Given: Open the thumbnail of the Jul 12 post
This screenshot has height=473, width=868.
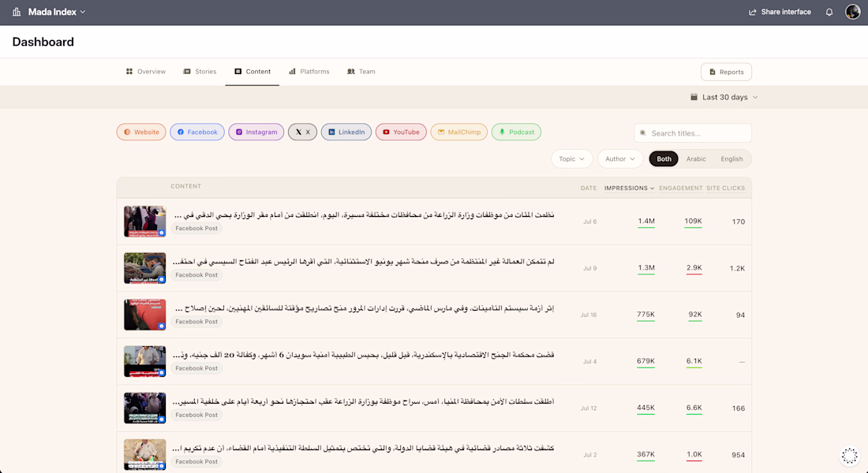Looking at the screenshot, I should pyautogui.click(x=144, y=408).
